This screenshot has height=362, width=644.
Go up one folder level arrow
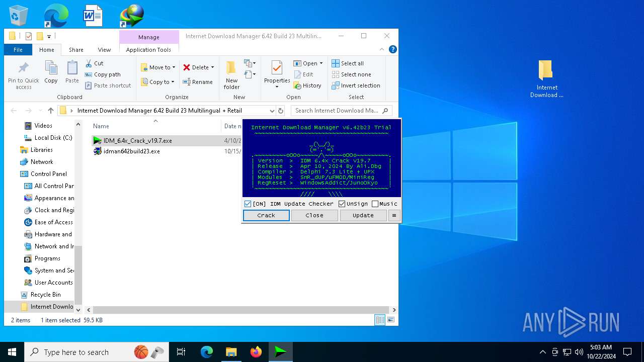tap(51, 111)
